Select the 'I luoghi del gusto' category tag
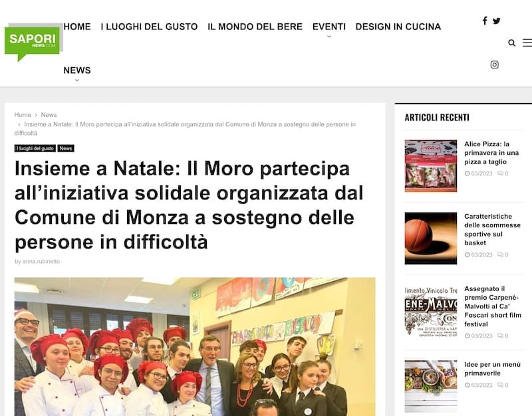Screen dimensions: 532x416 [35, 148]
